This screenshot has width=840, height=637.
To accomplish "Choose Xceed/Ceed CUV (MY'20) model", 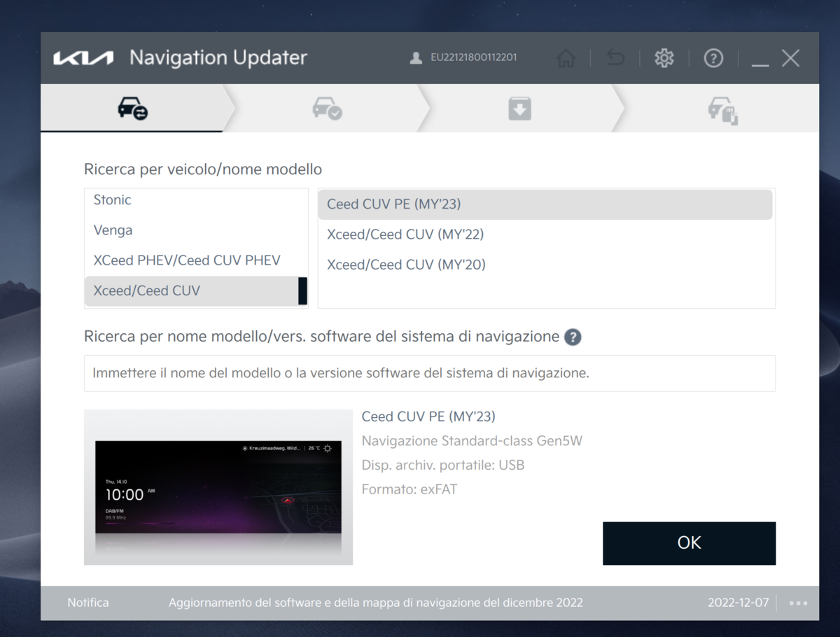I will click(545, 265).
